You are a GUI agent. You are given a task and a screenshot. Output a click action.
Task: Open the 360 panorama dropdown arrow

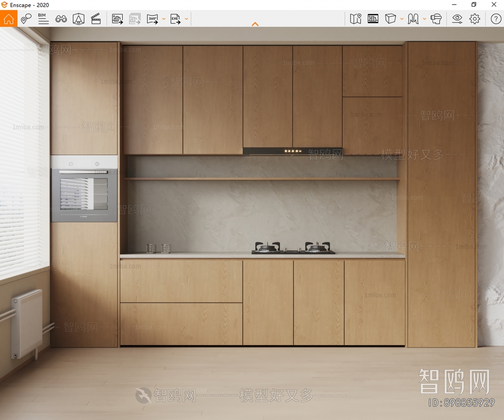[164, 19]
